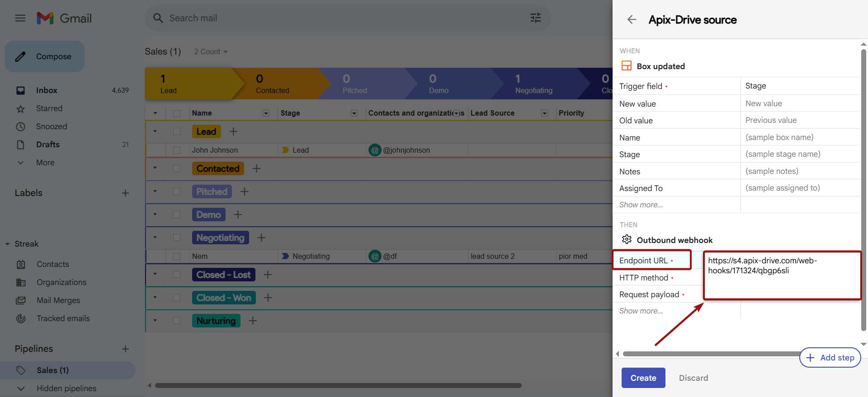Open the Gmail main menu hamburger icon
The width and height of the screenshot is (868, 397).
tap(20, 18)
